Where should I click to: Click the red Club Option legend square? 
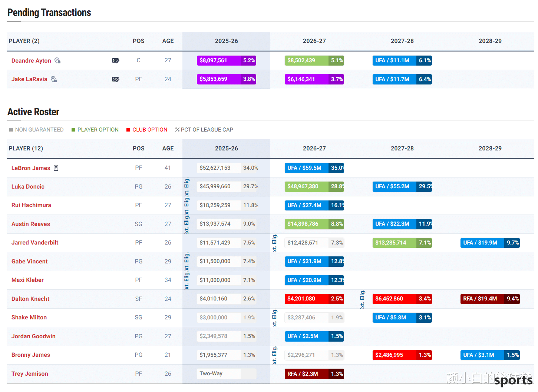pos(128,130)
